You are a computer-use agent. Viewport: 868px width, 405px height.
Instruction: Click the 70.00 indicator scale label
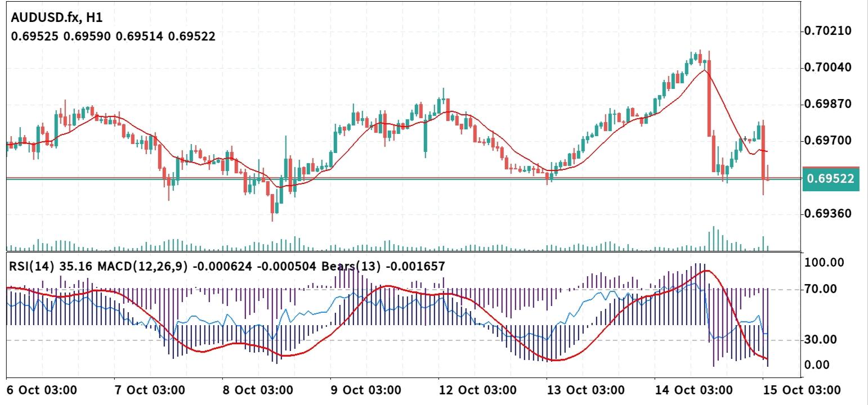[822, 289]
